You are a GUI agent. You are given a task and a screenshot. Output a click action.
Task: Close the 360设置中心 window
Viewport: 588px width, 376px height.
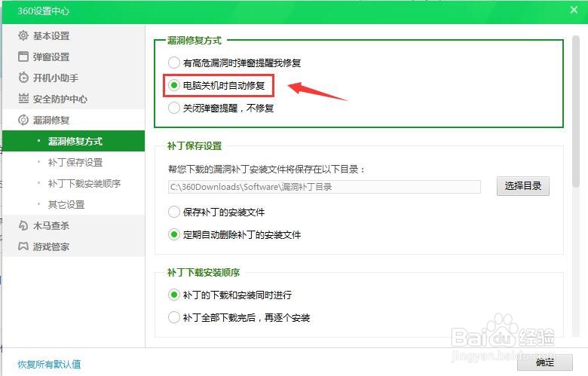tap(574, 10)
